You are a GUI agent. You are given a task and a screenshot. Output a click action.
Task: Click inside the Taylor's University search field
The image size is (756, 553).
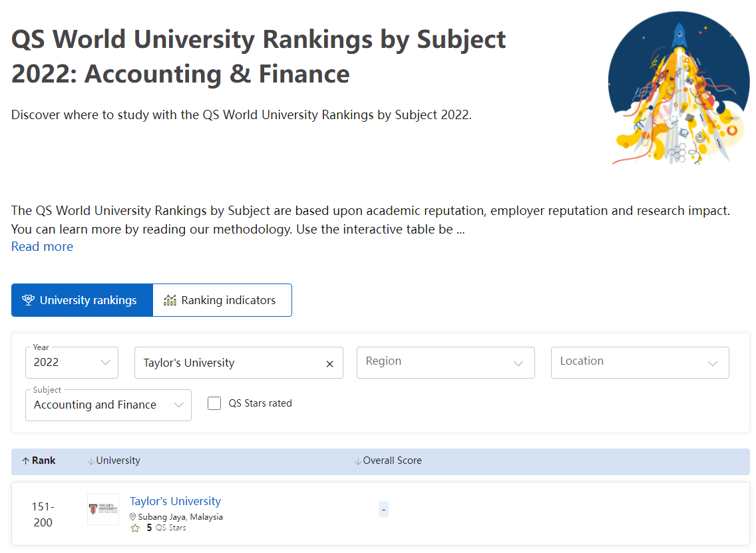click(x=229, y=363)
